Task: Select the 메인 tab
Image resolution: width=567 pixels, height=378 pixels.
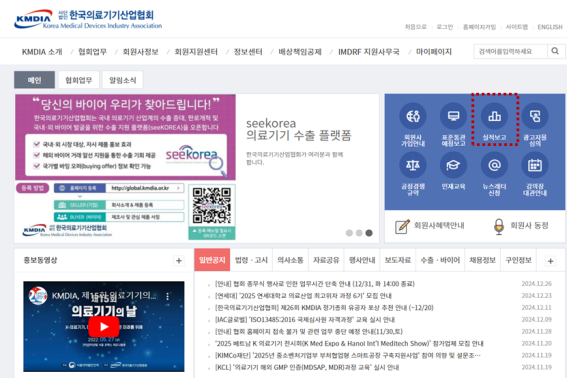Action: (34, 80)
